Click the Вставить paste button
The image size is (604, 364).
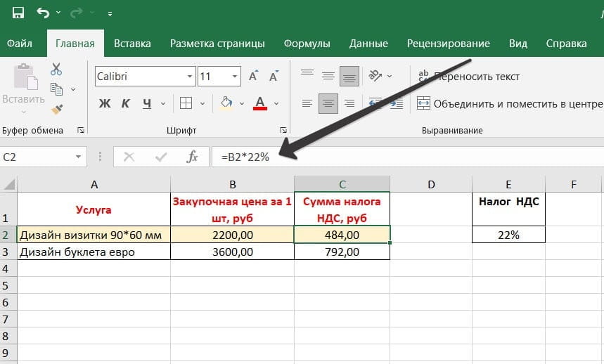23,89
